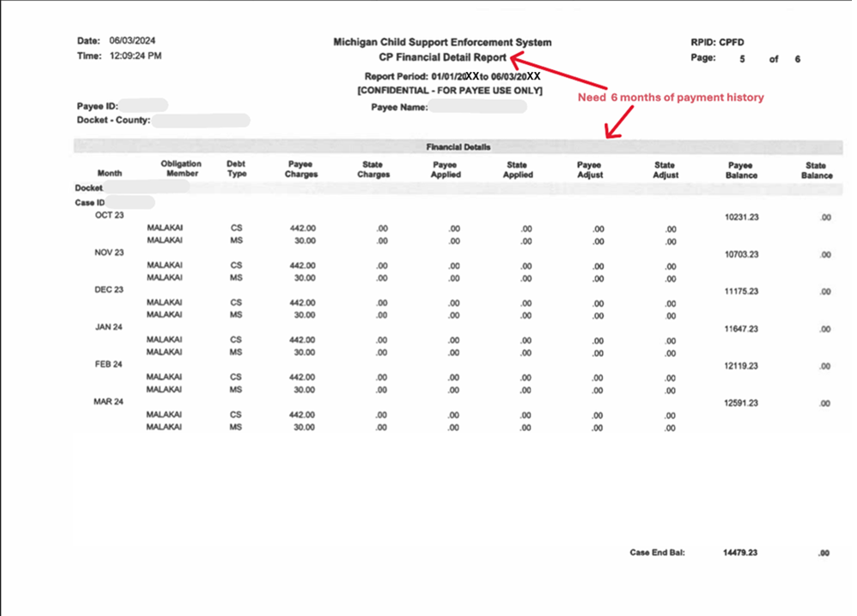Select the "CONFIDENTIAL - FOR PAYEE USE ONLY" notice
The height and width of the screenshot is (616, 857).
[x=450, y=91]
